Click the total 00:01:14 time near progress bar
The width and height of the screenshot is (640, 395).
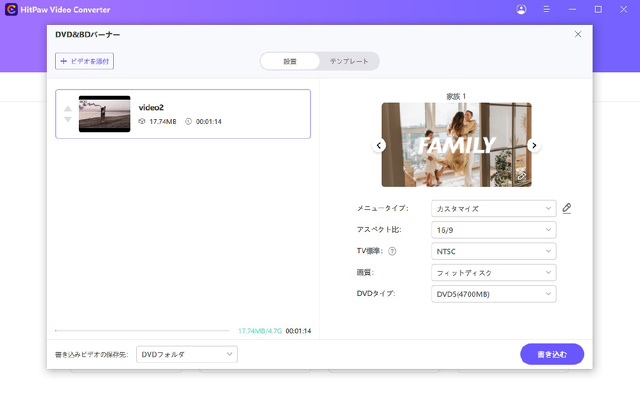298,331
